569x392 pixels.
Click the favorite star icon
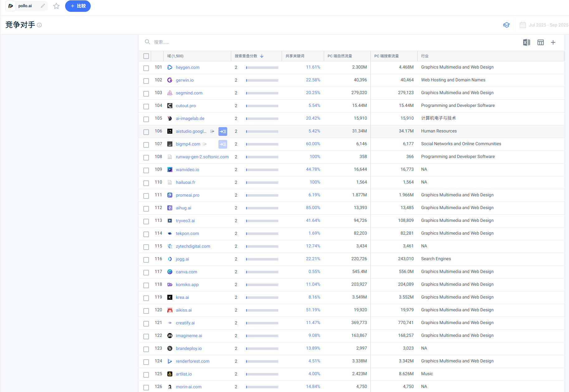click(56, 6)
